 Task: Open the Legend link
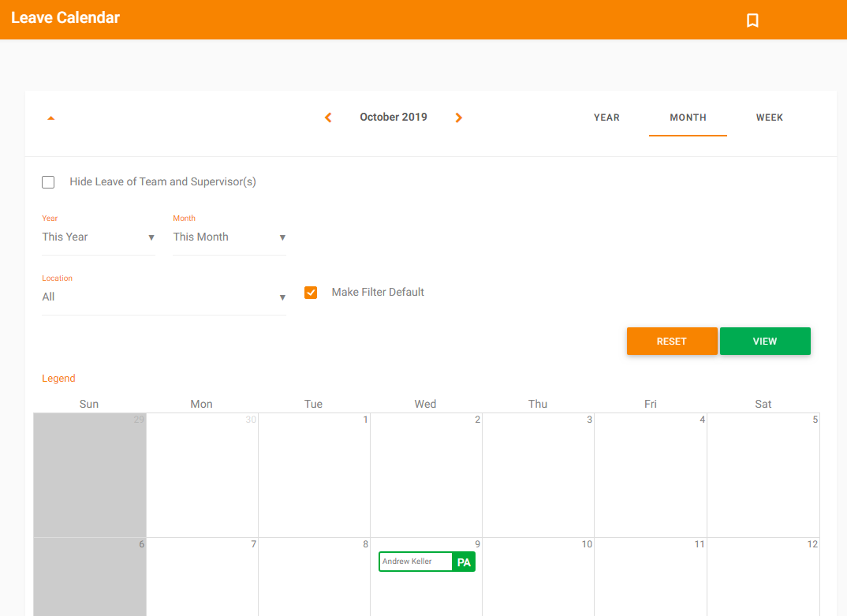[58, 379]
